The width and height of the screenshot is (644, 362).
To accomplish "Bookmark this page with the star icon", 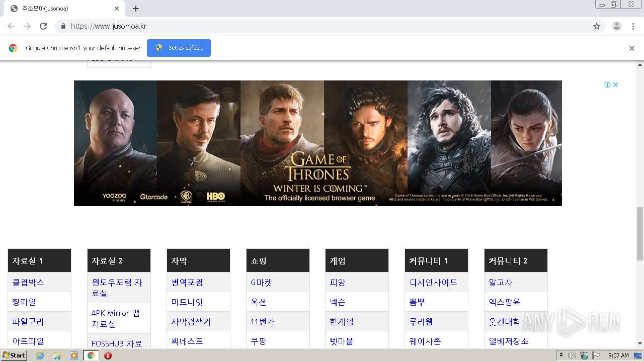I will (x=597, y=26).
